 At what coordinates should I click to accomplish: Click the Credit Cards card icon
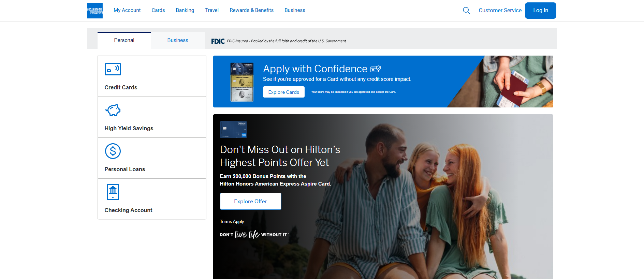click(x=113, y=69)
